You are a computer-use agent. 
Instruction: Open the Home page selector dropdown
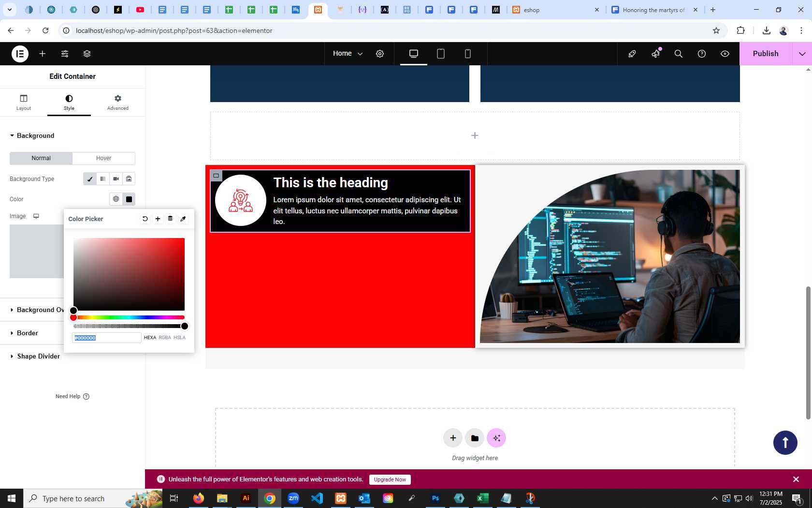(x=348, y=54)
